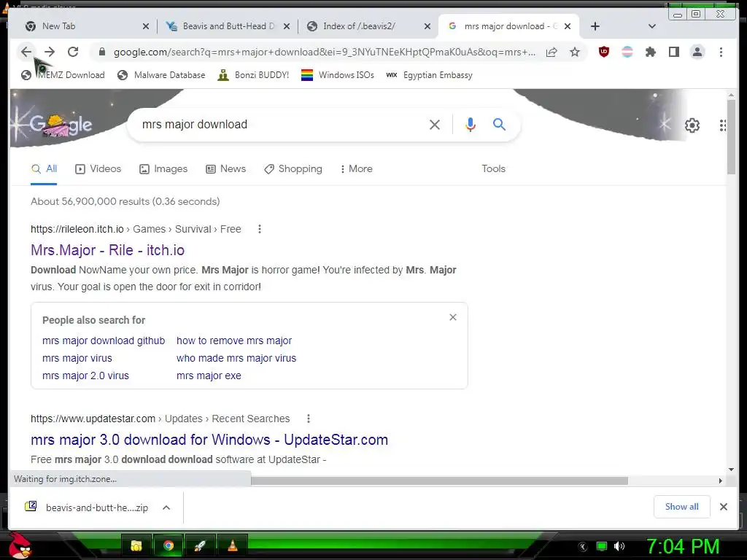Open Windows ISOs bookmark
Screen dimensions: 747x560
click(x=338, y=75)
